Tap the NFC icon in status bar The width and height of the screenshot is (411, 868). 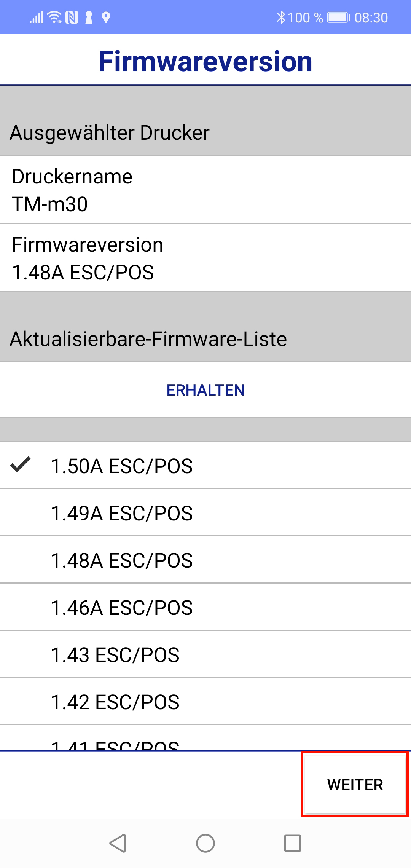coord(72,18)
